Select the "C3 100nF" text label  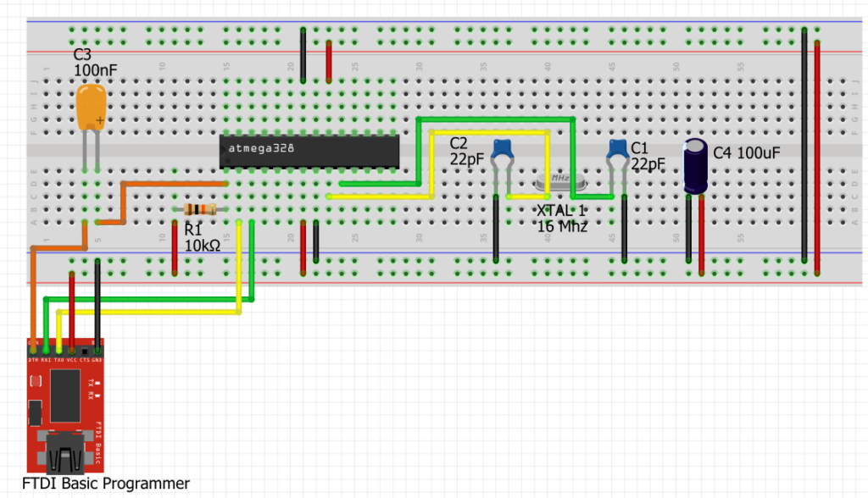(x=95, y=62)
